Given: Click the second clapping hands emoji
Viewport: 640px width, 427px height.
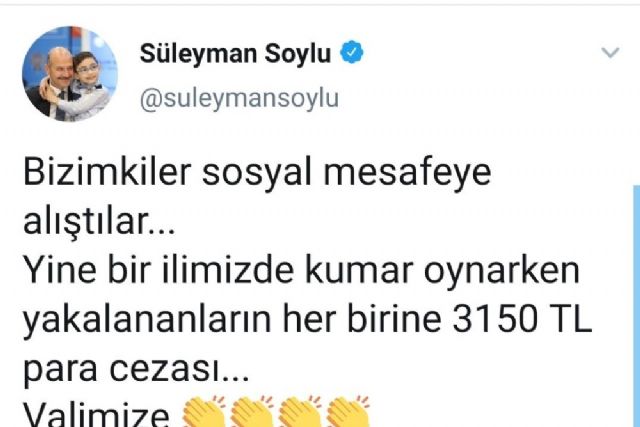Looking at the screenshot, I should point(251,411).
